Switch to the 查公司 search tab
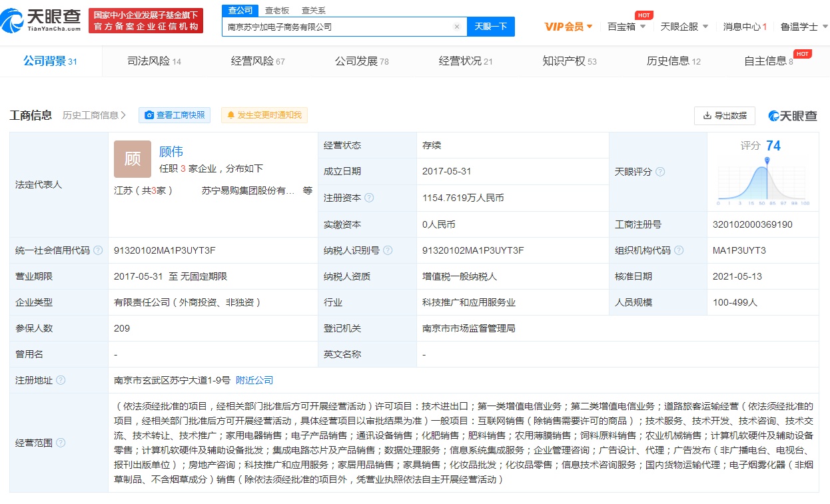The height and width of the screenshot is (504, 830). pyautogui.click(x=240, y=10)
